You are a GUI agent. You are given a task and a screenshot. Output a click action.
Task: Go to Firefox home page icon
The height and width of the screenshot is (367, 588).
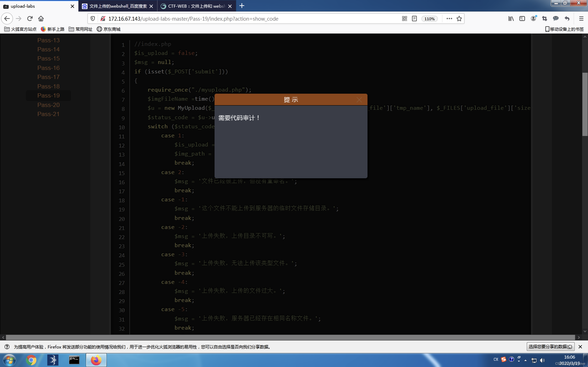(x=41, y=19)
